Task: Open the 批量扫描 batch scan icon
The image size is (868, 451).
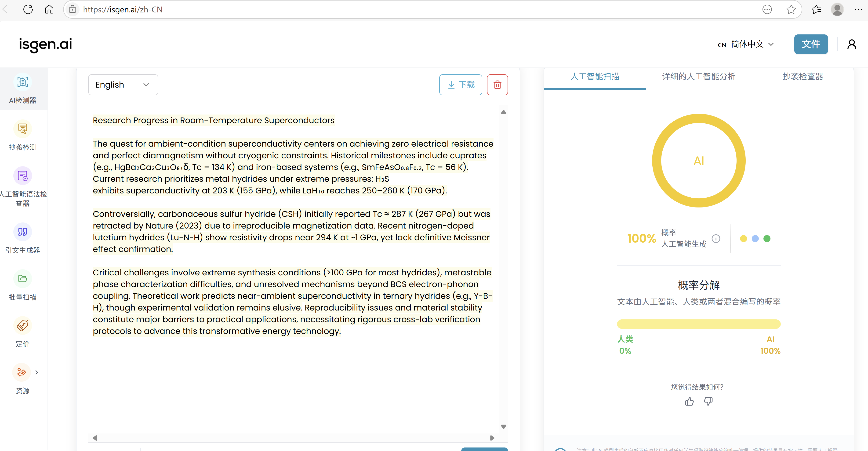Action: coord(23,279)
